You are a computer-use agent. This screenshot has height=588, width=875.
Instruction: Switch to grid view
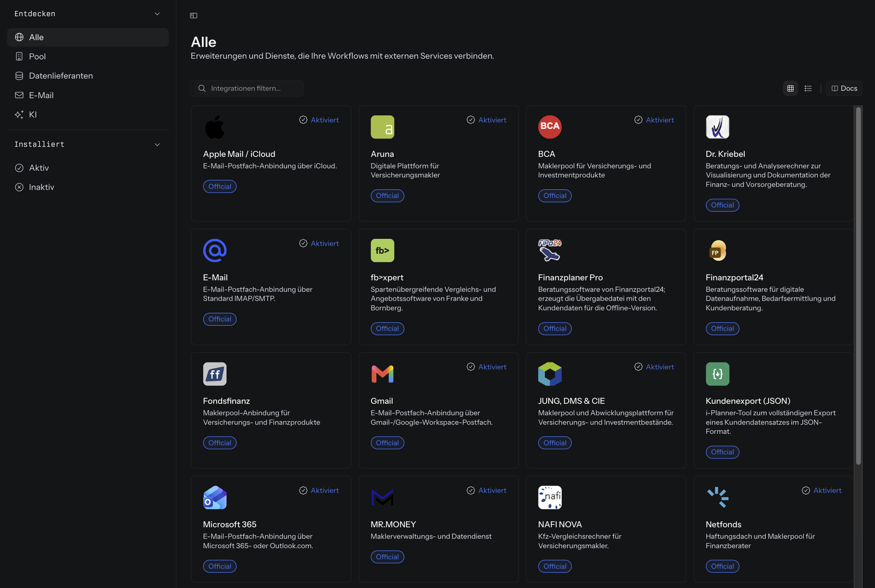tap(790, 89)
